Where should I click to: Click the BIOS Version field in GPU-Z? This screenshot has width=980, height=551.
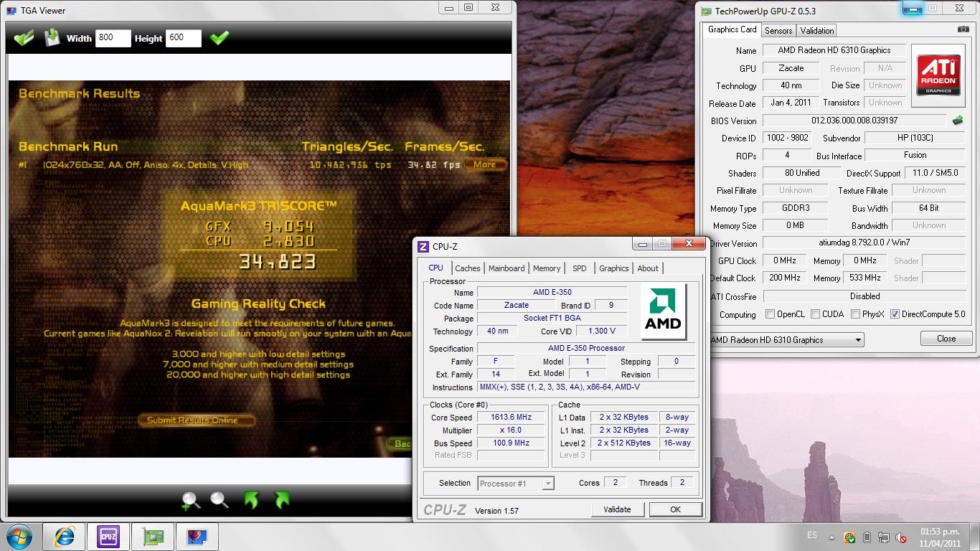854,121
